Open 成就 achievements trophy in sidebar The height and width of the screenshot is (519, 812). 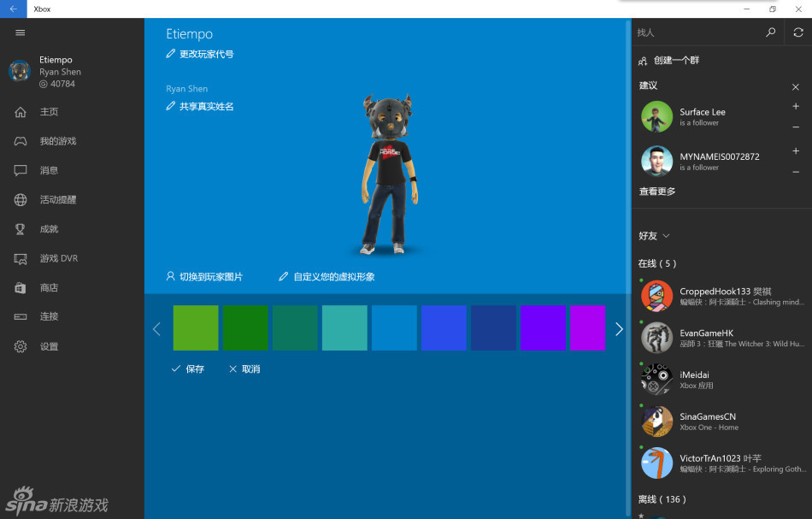[x=21, y=229]
